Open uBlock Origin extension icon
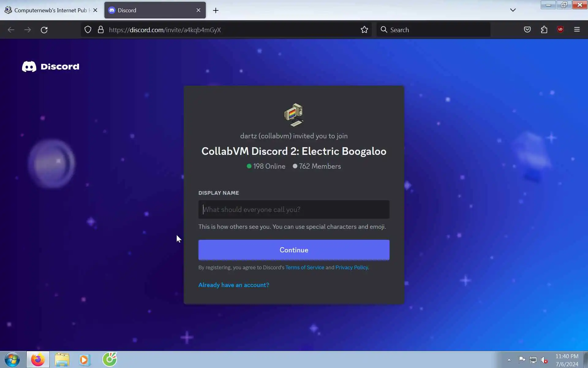Image resolution: width=588 pixels, height=368 pixels. 560,29
